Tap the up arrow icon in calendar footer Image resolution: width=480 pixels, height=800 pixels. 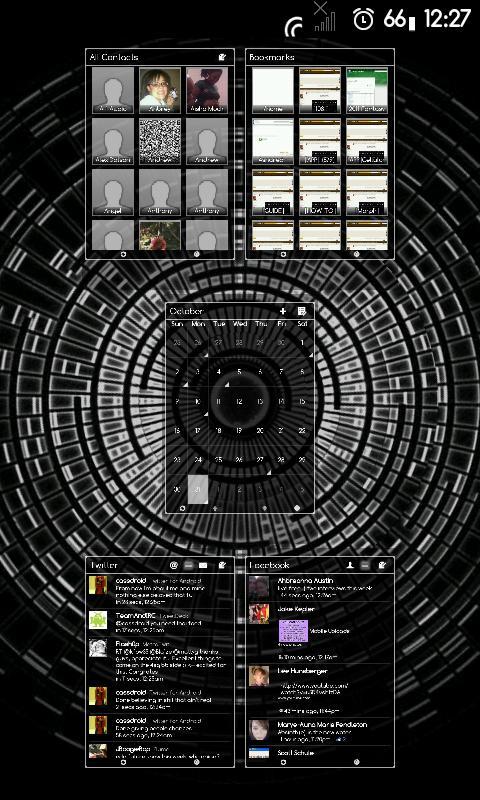point(215,508)
